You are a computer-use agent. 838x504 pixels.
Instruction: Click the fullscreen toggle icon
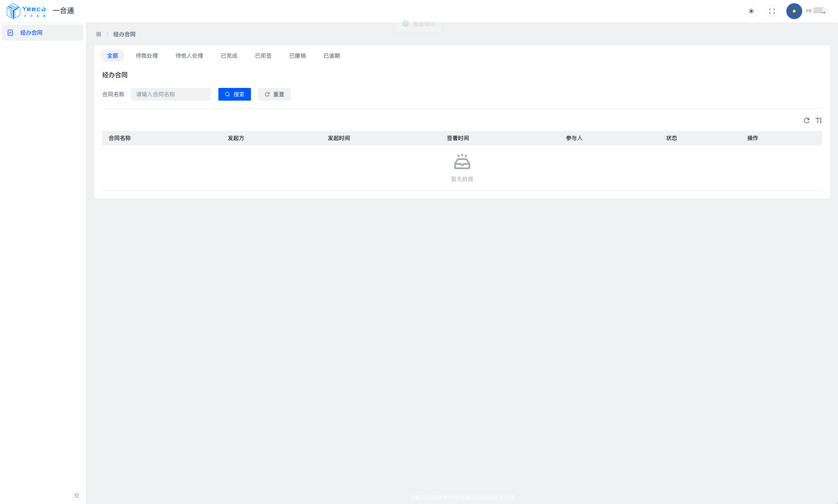coord(772,11)
